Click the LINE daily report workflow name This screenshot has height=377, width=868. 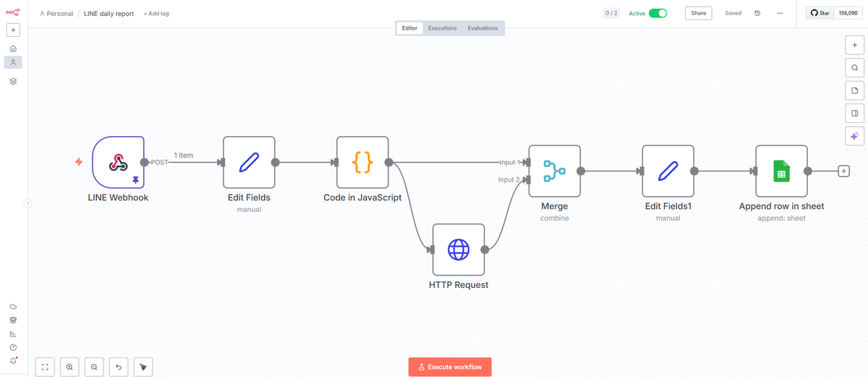(109, 14)
